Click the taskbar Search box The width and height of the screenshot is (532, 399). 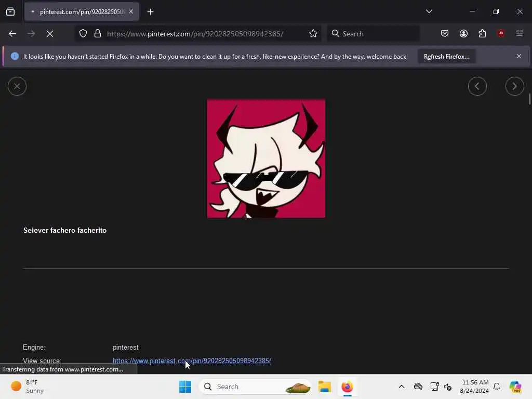point(255,387)
